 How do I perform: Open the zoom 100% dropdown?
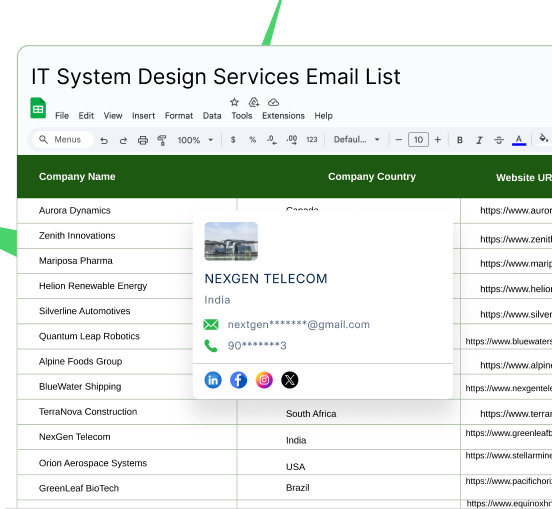click(195, 140)
